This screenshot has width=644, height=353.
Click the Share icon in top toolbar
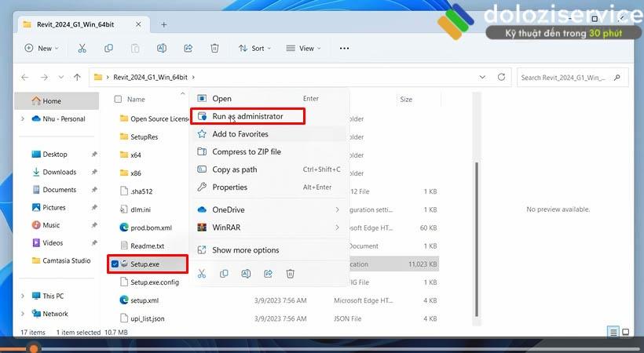click(188, 48)
